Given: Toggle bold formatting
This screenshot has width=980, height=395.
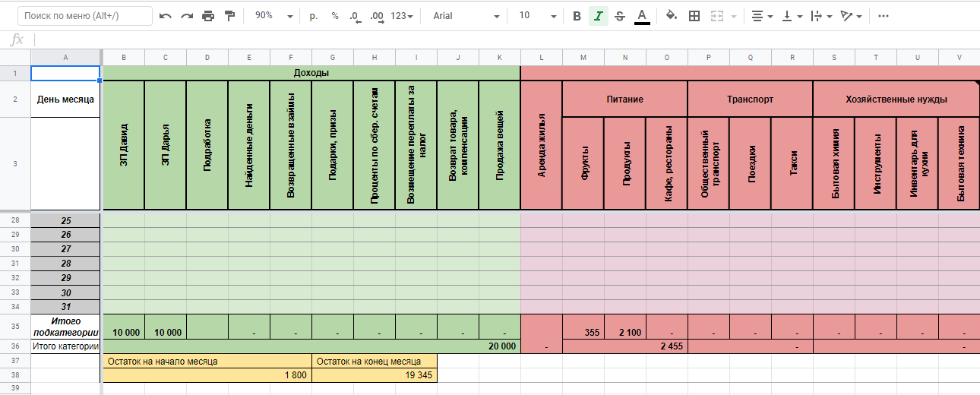Looking at the screenshot, I should [x=577, y=16].
